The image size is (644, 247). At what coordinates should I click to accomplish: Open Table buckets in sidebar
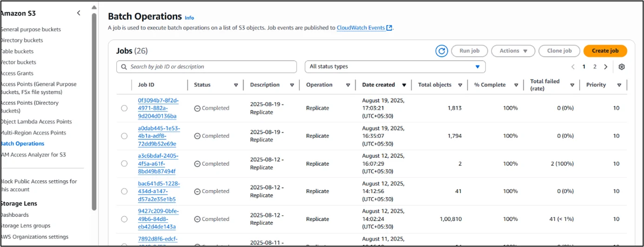[x=17, y=52]
